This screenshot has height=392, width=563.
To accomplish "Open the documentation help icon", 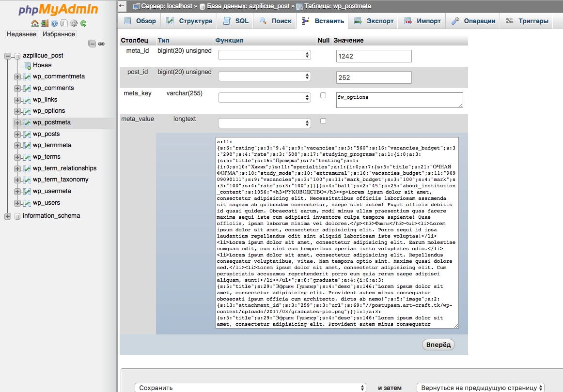I will pyautogui.click(x=54, y=23).
